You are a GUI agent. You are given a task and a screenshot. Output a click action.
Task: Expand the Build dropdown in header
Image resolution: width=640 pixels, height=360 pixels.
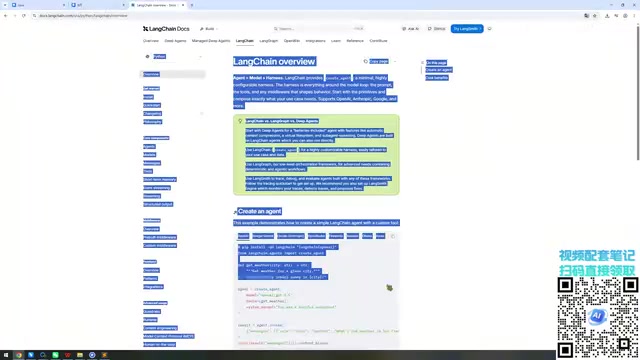click(x=209, y=29)
